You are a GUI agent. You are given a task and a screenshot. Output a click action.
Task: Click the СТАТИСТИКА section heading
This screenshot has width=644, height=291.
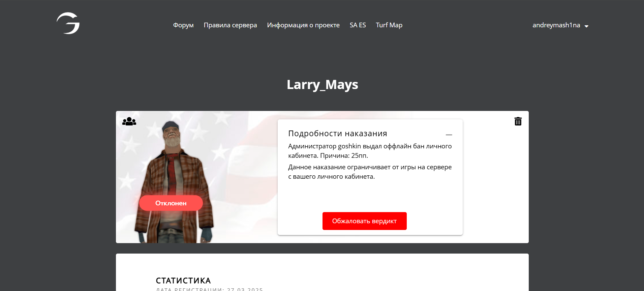click(x=183, y=281)
